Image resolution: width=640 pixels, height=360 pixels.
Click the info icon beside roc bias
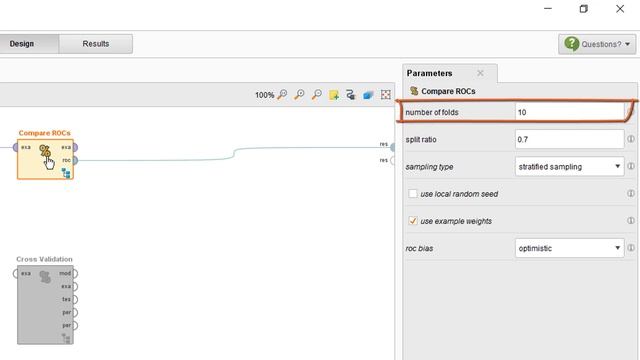pyautogui.click(x=631, y=248)
